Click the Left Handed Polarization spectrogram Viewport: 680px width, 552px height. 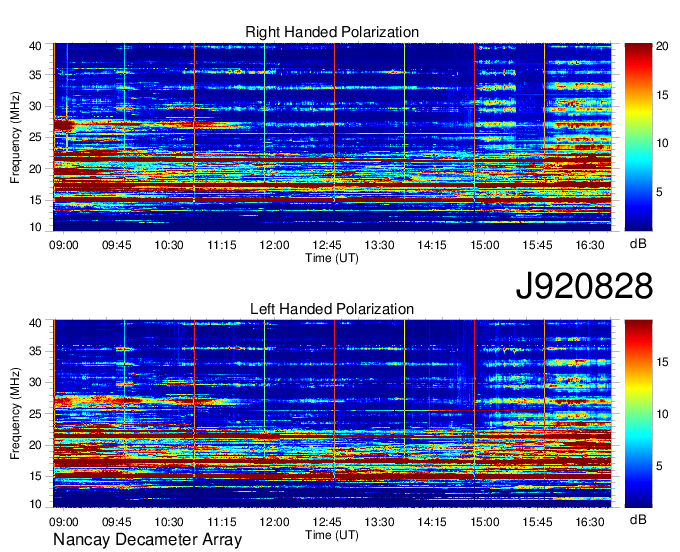pos(332,414)
